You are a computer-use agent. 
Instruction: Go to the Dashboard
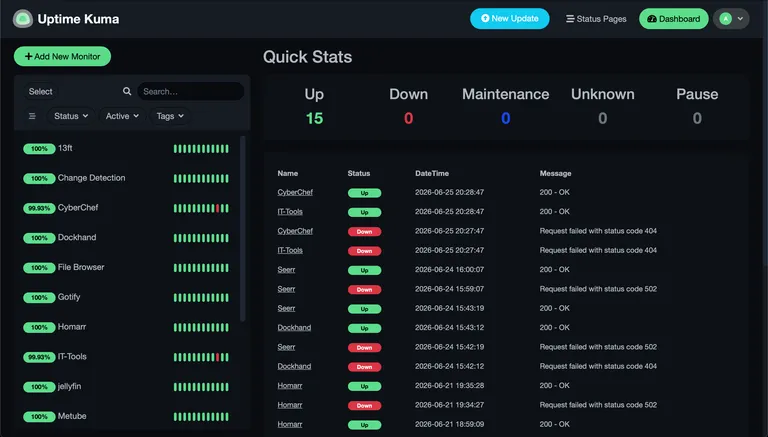click(x=673, y=19)
